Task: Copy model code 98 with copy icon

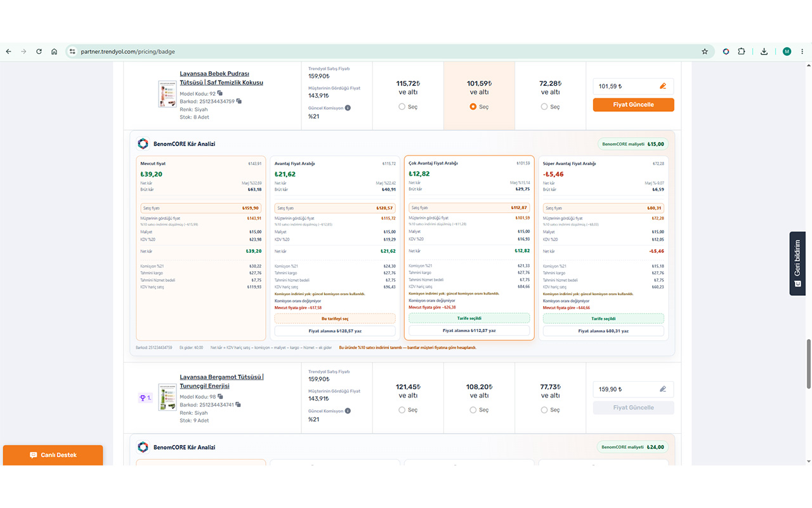Action: click(220, 397)
